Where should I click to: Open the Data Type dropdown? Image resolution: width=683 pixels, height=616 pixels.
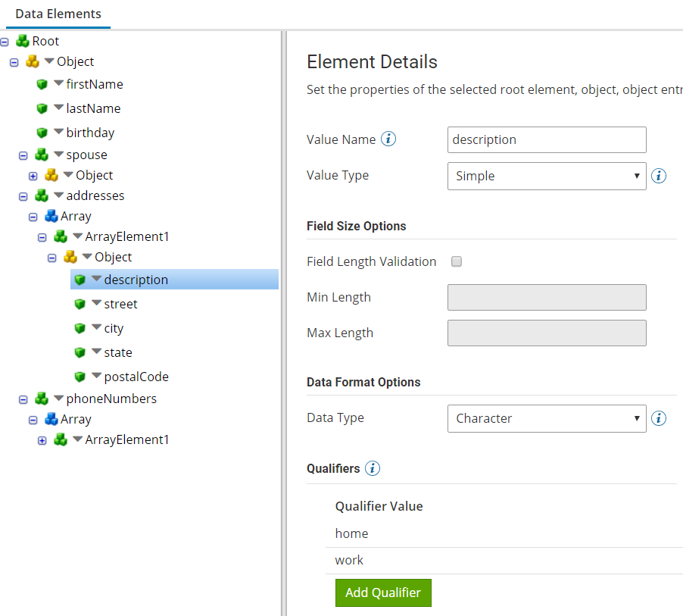[x=547, y=418]
